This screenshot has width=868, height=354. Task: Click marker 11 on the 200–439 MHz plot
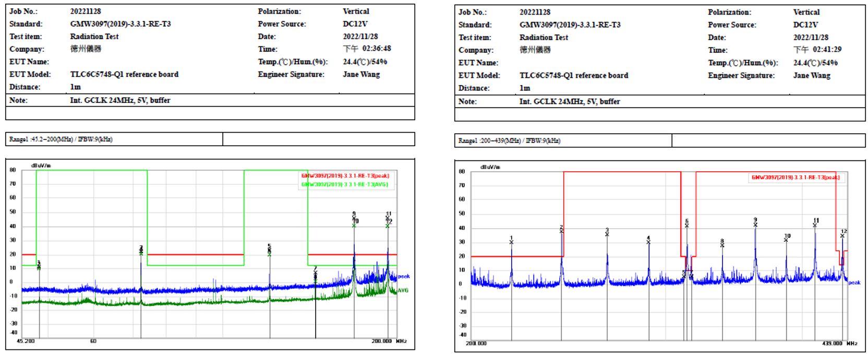[x=815, y=225]
